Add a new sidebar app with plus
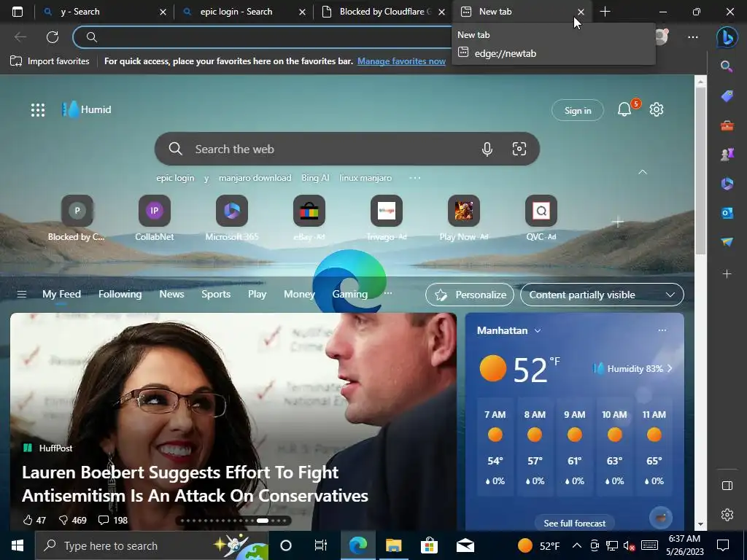Viewport: 747px width, 560px height. [x=727, y=274]
